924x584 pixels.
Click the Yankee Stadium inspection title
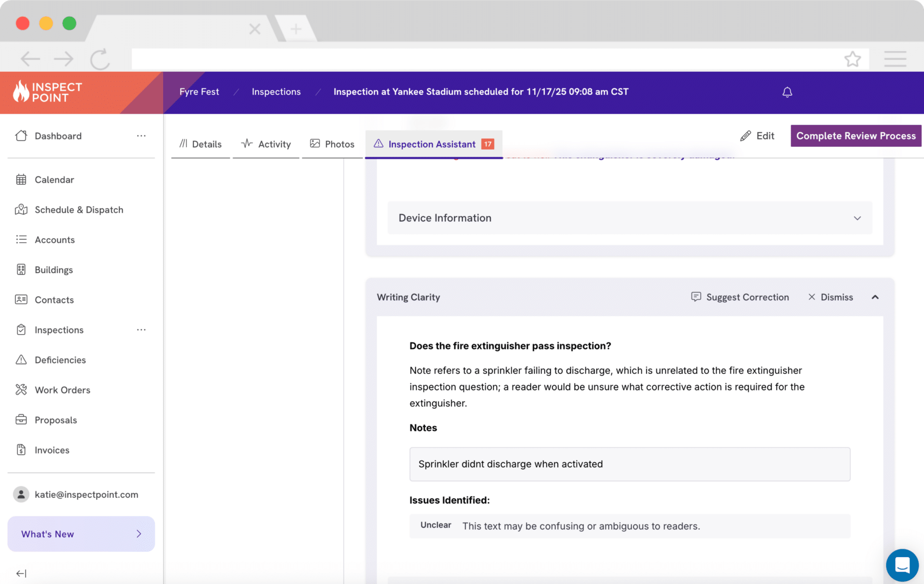pyautogui.click(x=481, y=92)
